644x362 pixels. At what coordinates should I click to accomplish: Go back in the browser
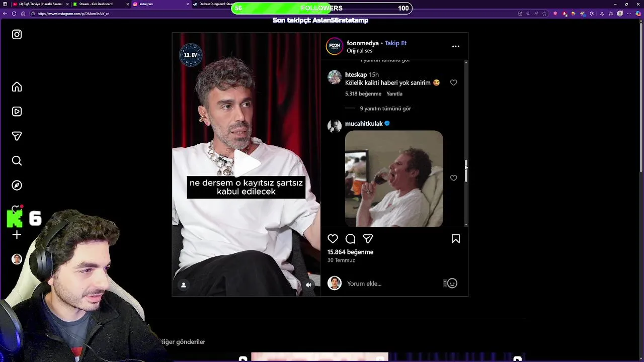point(5,14)
